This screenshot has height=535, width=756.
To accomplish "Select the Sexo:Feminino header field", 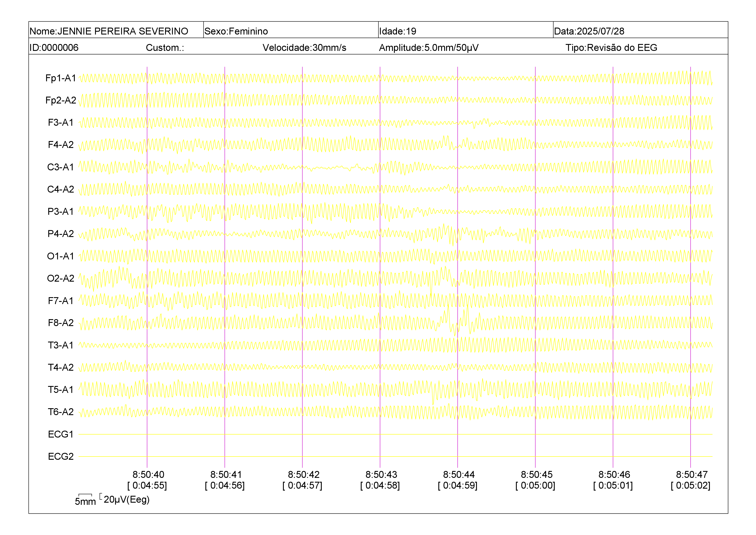I will coord(236,31).
